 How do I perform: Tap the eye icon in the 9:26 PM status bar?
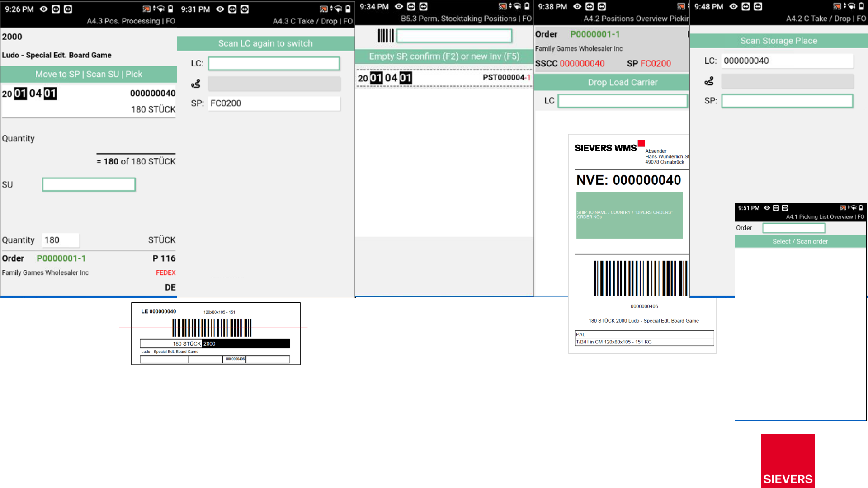43,9
